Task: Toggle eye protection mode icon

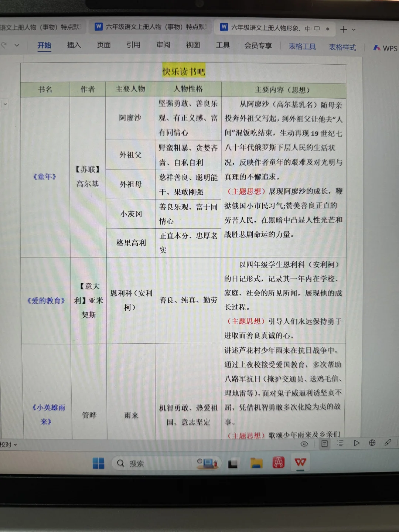Action: tap(304, 444)
